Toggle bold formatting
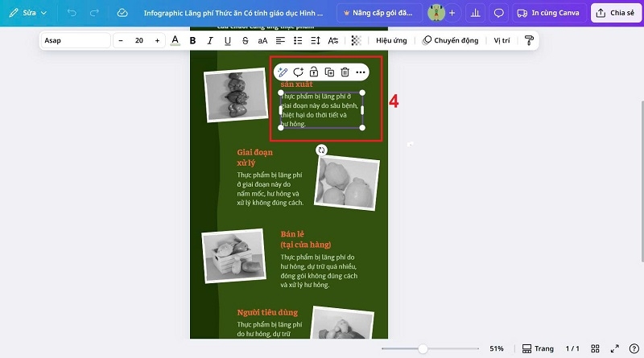644x358 pixels. tap(192, 40)
